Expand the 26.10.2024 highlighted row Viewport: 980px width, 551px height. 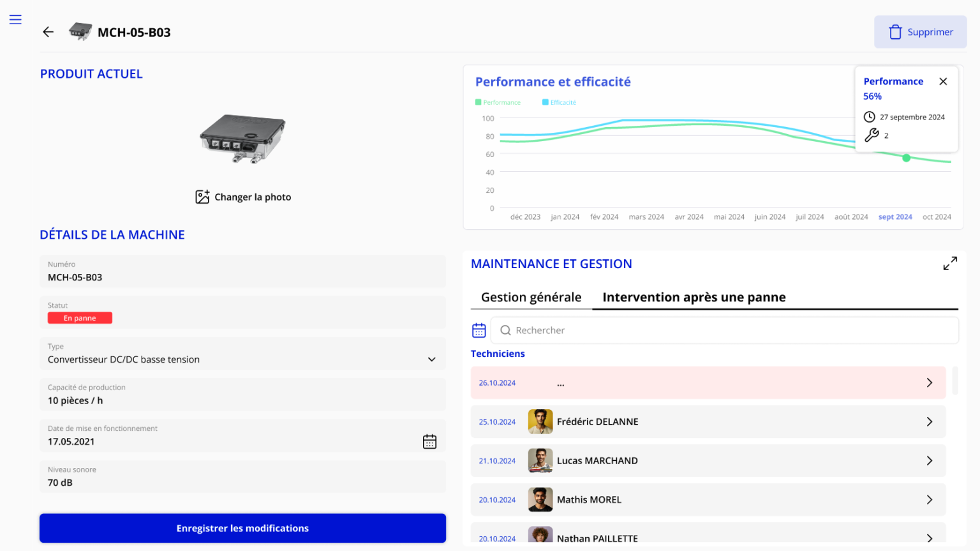929,382
